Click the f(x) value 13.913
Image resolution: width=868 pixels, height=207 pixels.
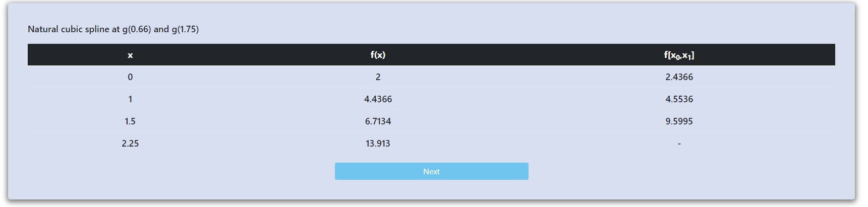(378, 144)
